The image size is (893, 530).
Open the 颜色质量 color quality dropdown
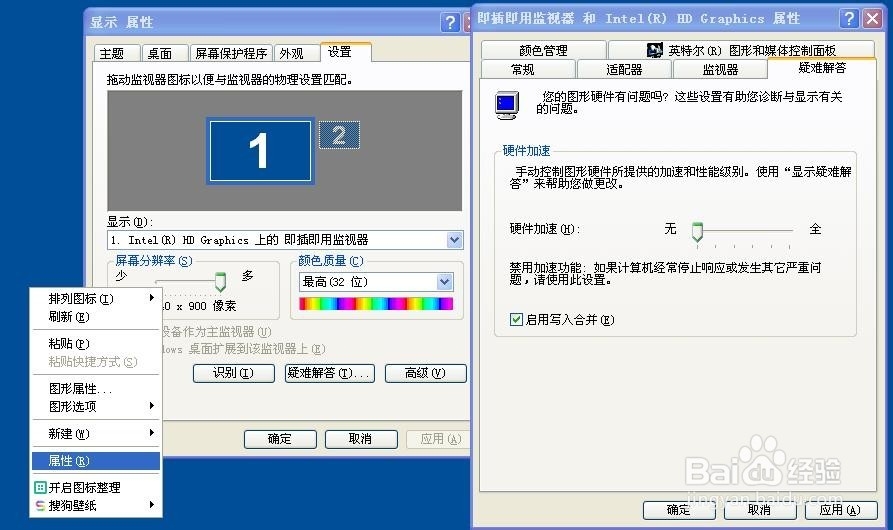coord(444,281)
